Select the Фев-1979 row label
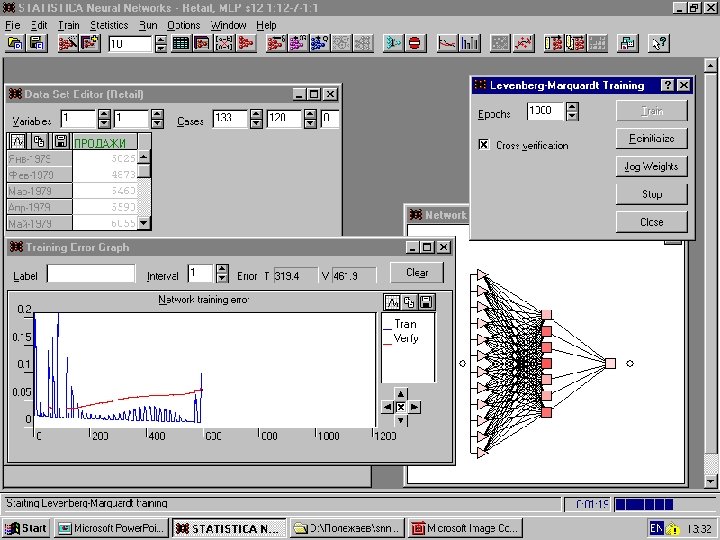Viewport: 720px width, 540px height. [39, 175]
